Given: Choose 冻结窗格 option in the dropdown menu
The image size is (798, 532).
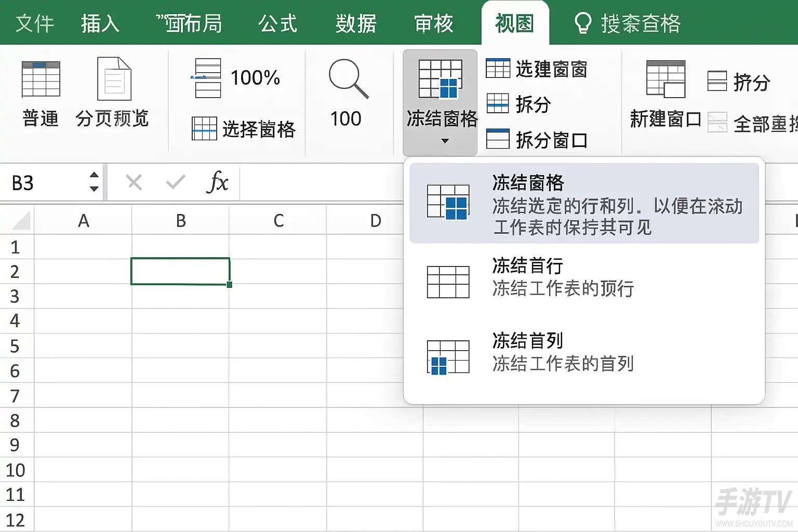Looking at the screenshot, I should [x=584, y=203].
